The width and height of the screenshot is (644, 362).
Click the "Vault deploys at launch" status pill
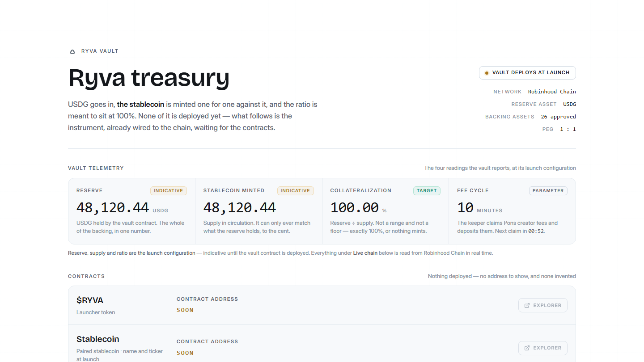[527, 73]
